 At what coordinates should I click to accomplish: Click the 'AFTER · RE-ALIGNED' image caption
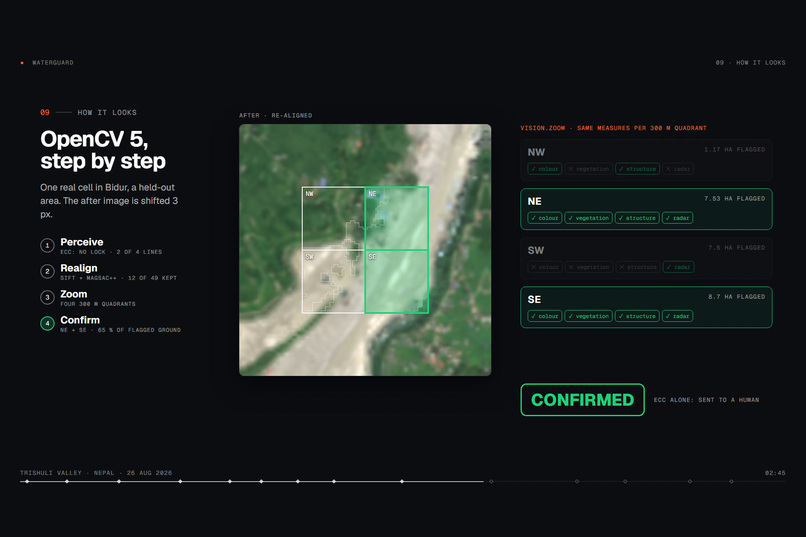point(276,116)
